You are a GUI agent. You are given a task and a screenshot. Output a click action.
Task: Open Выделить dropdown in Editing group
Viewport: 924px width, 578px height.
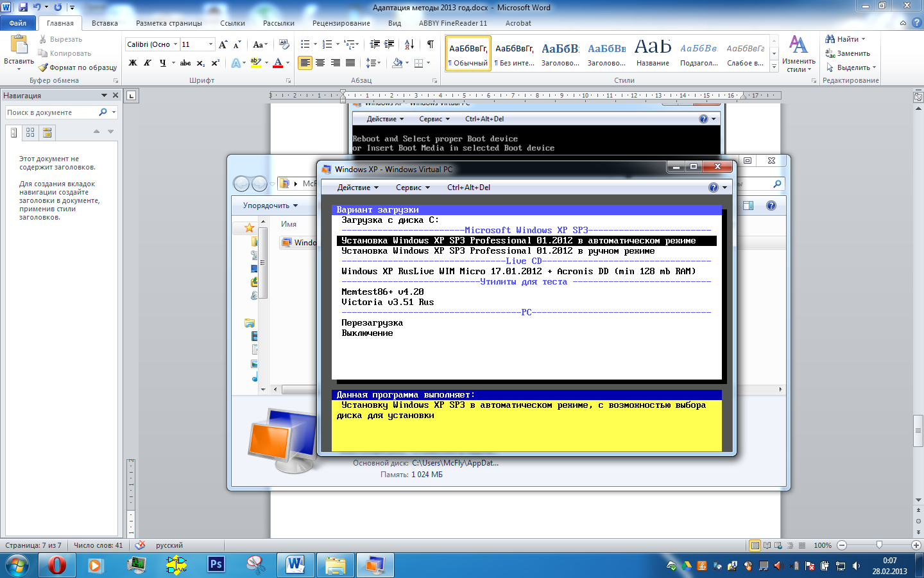tap(851, 67)
